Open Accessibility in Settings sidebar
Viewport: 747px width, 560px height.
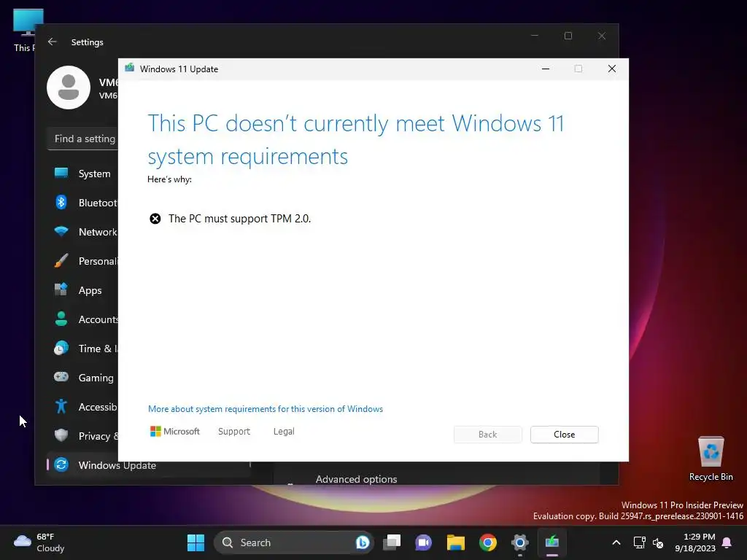tap(83, 407)
